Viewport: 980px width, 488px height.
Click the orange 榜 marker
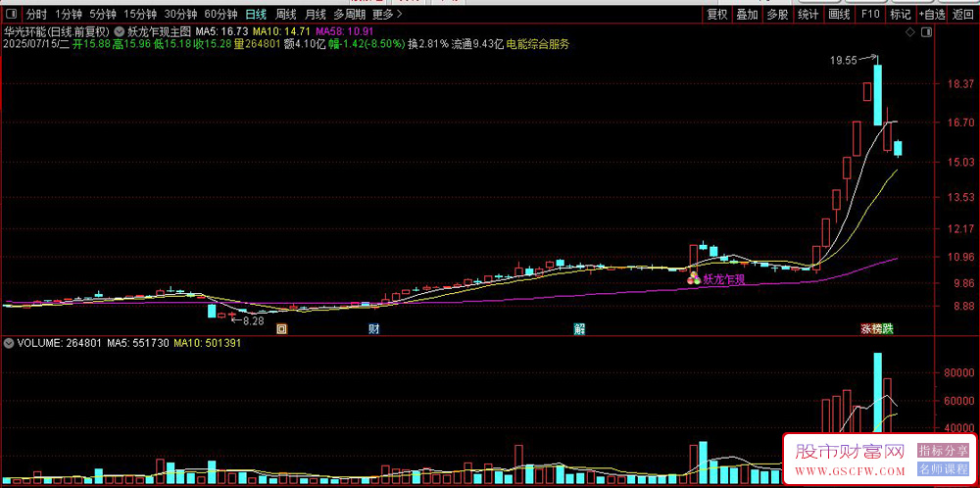[877, 329]
